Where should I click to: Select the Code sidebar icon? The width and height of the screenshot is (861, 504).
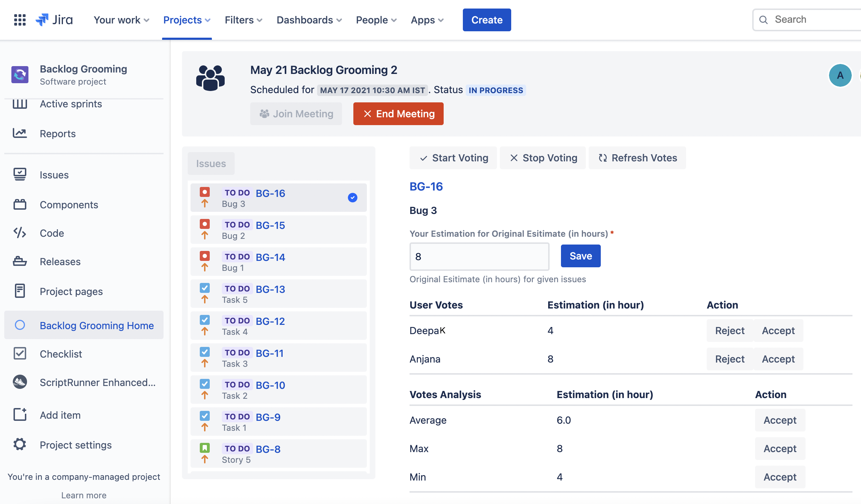[20, 233]
